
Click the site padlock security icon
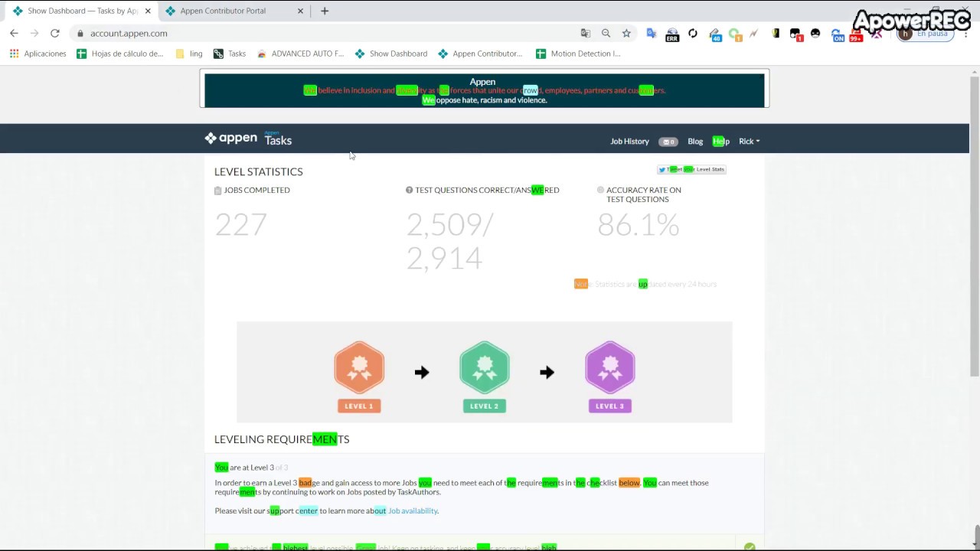[x=80, y=34]
